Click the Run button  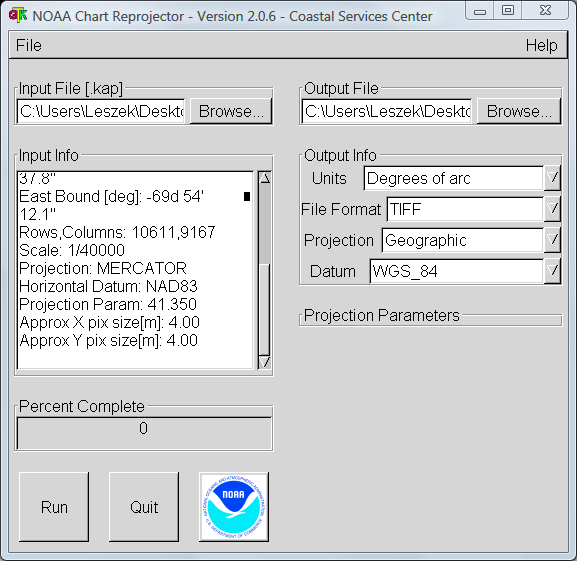tap(54, 507)
